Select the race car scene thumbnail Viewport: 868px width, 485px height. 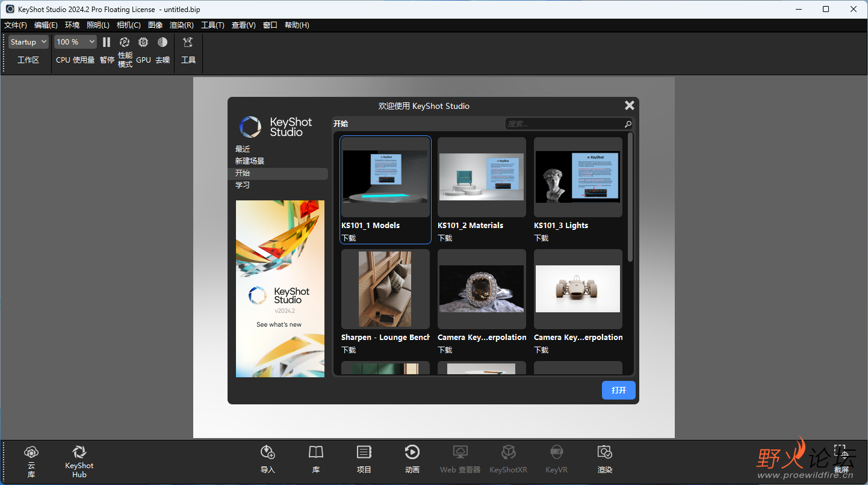click(x=578, y=289)
